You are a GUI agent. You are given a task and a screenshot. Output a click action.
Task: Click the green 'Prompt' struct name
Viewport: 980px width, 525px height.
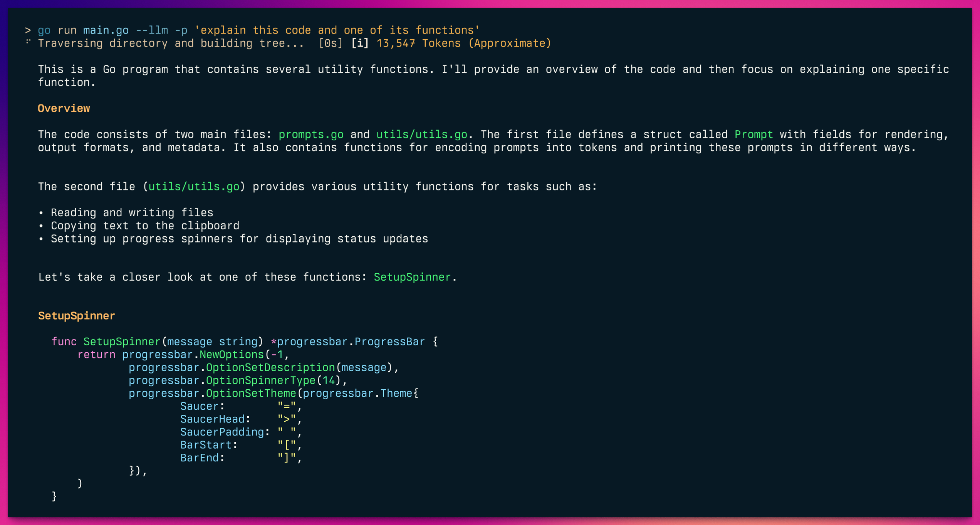(x=753, y=135)
